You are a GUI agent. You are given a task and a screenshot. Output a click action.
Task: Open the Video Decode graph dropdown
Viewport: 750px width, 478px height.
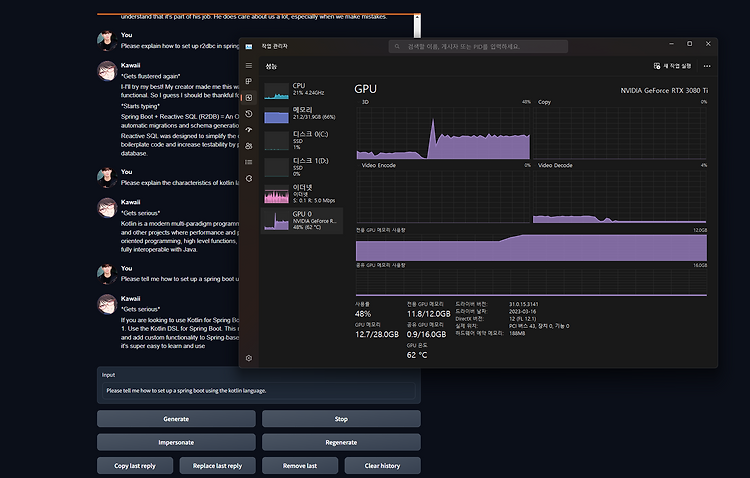(x=555, y=166)
